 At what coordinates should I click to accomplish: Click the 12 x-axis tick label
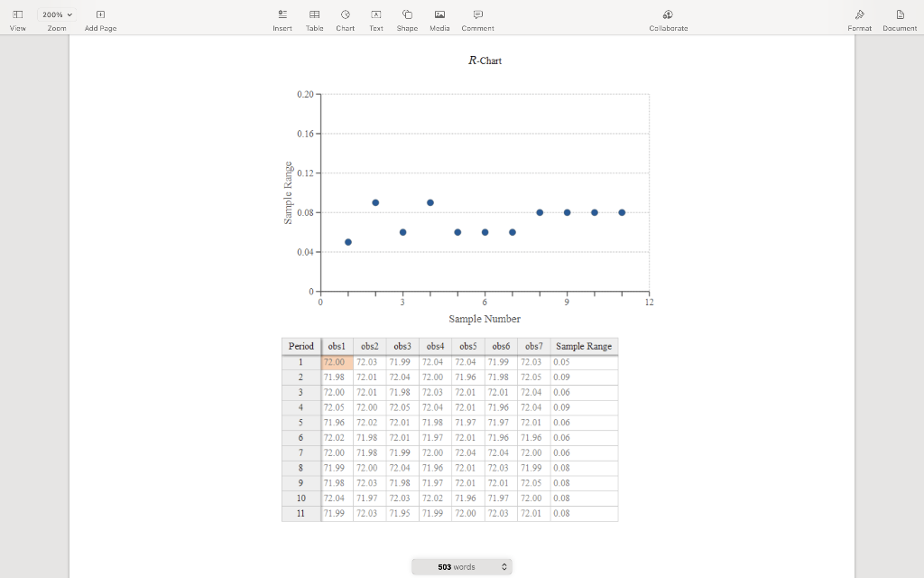point(649,302)
